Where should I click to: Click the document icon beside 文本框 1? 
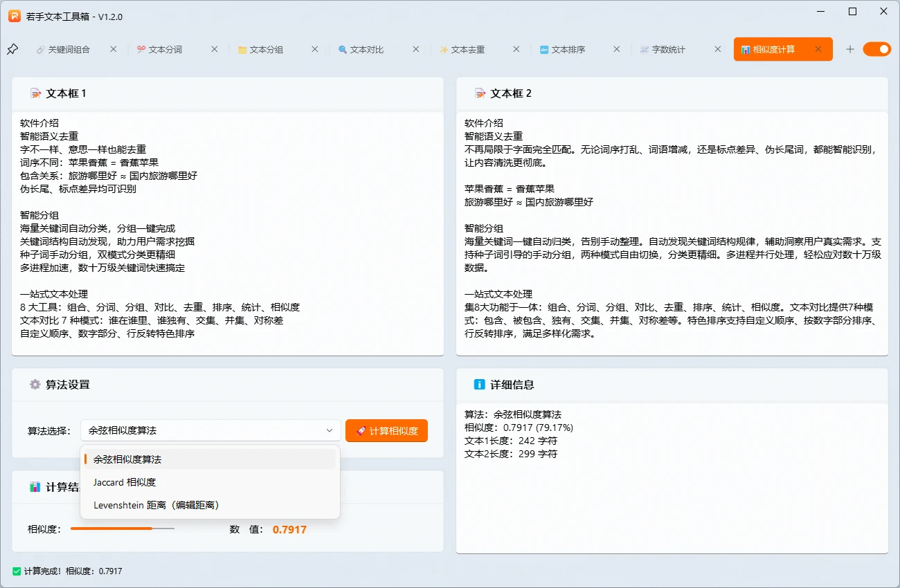35,93
